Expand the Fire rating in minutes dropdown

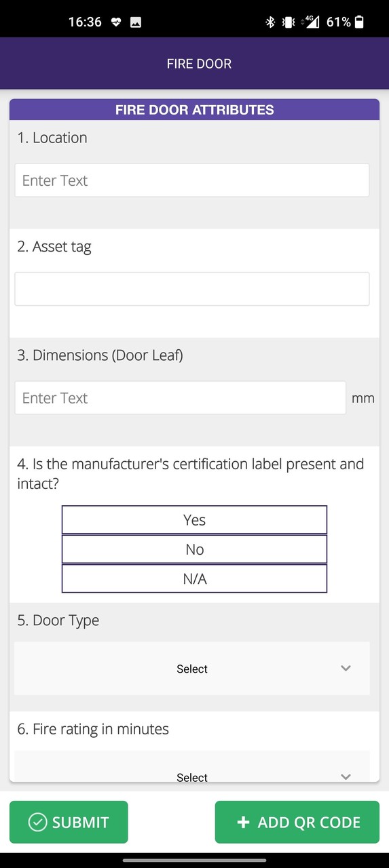[192, 766]
